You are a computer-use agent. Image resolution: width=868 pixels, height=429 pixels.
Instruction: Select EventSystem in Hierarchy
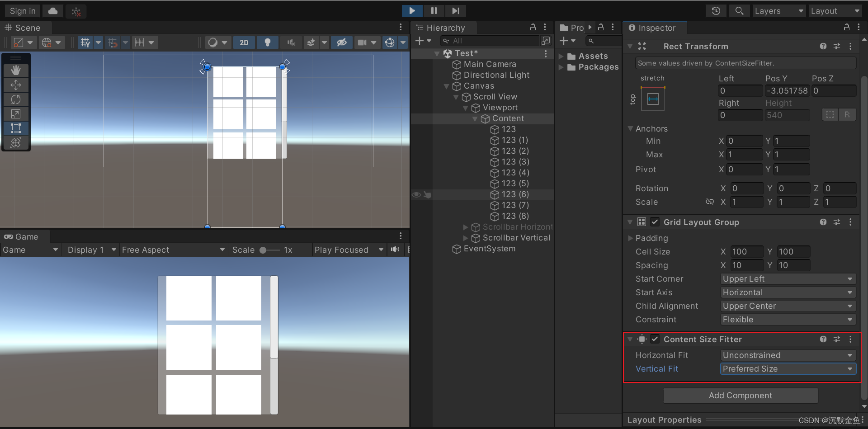(x=489, y=249)
